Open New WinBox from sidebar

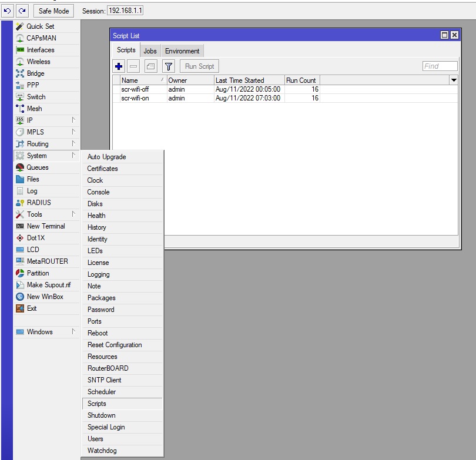[47, 297]
